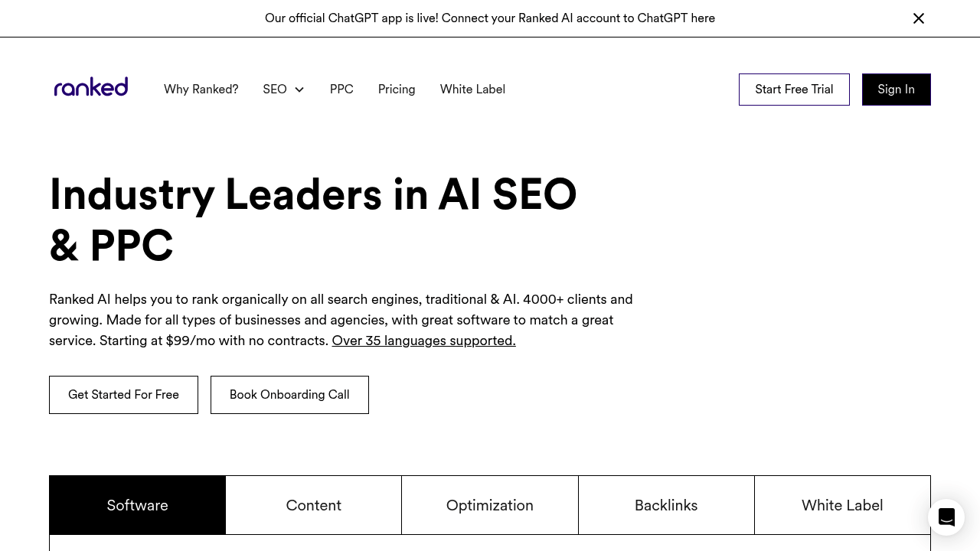Switch to the Content tab

click(x=314, y=505)
